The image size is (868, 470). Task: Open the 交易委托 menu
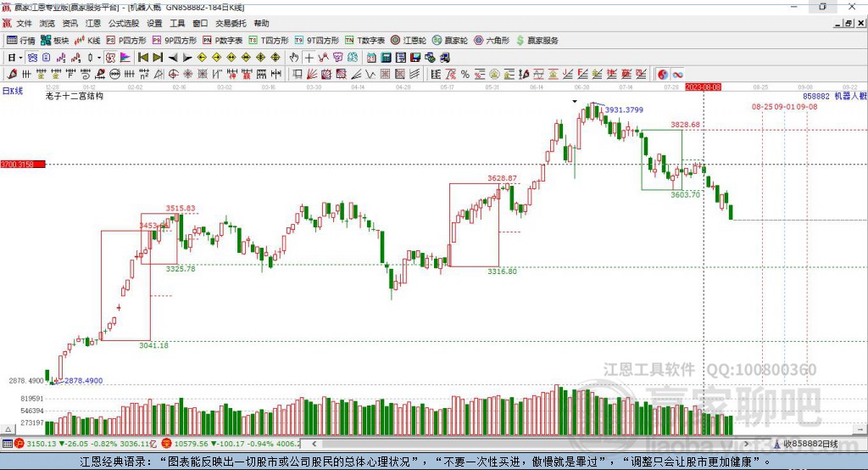tap(231, 23)
